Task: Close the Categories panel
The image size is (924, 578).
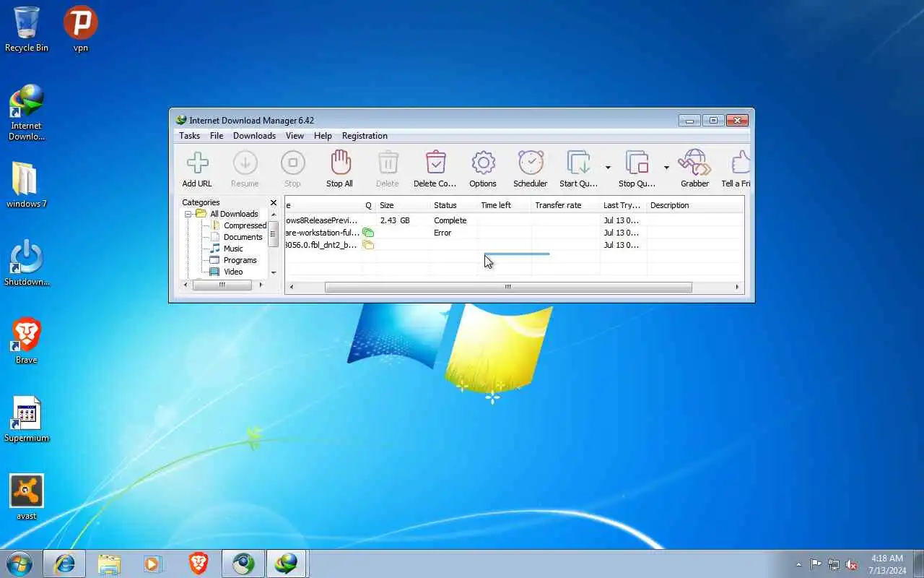Action: [274, 203]
